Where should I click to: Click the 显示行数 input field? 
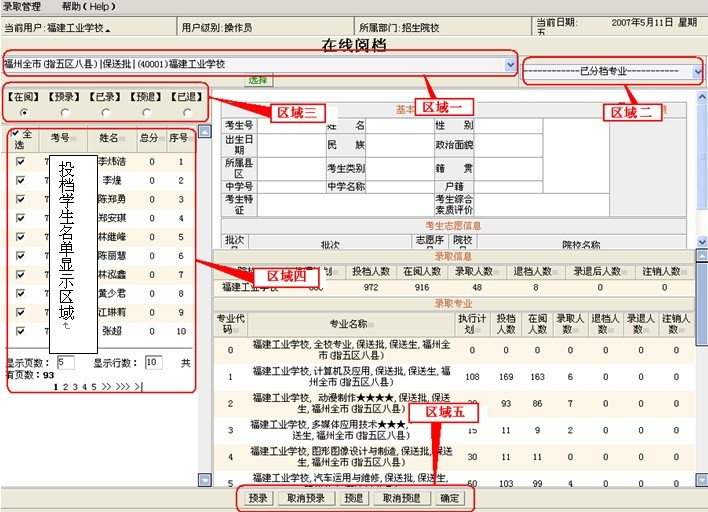pos(153,362)
